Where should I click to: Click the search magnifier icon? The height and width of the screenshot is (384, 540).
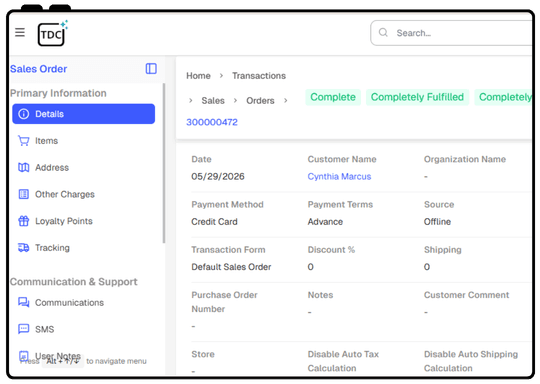tap(383, 33)
